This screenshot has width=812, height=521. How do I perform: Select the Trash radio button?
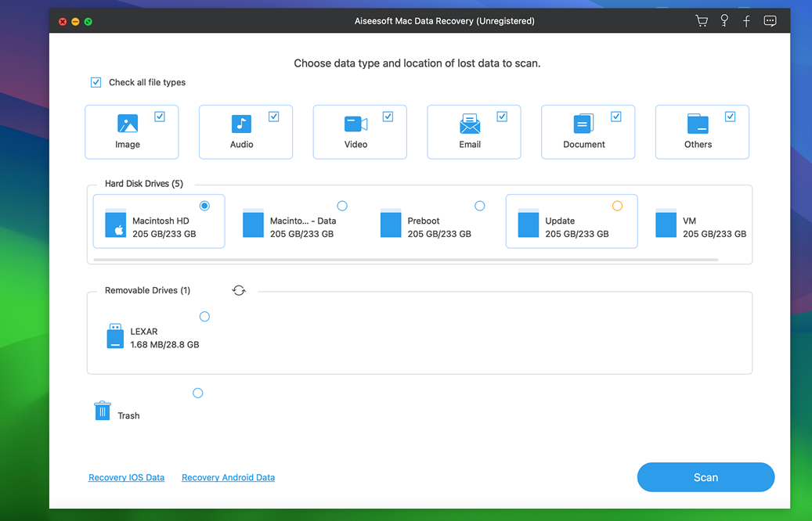click(198, 393)
